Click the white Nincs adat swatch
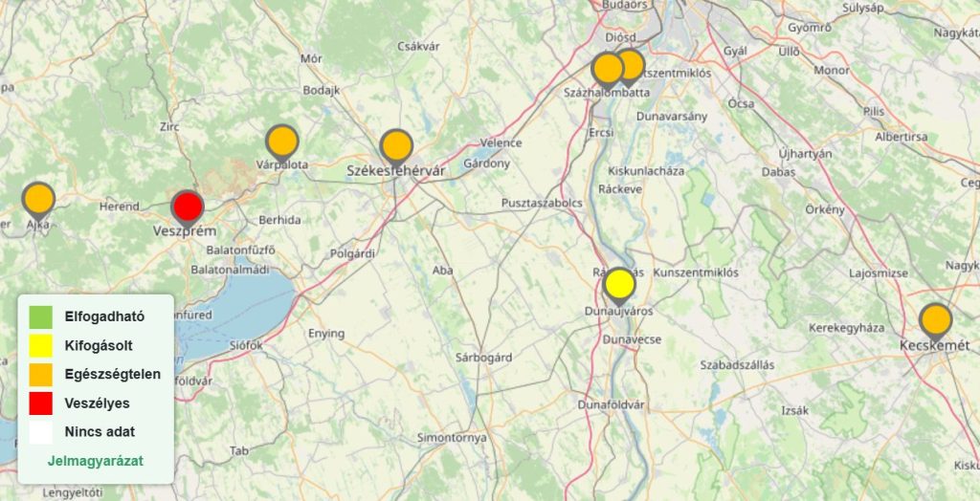 click(40, 432)
